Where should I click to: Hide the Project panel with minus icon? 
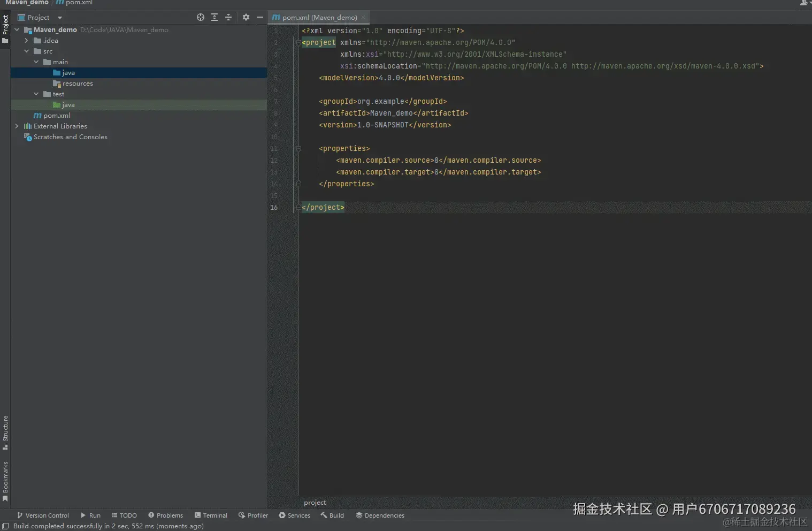[260, 17]
